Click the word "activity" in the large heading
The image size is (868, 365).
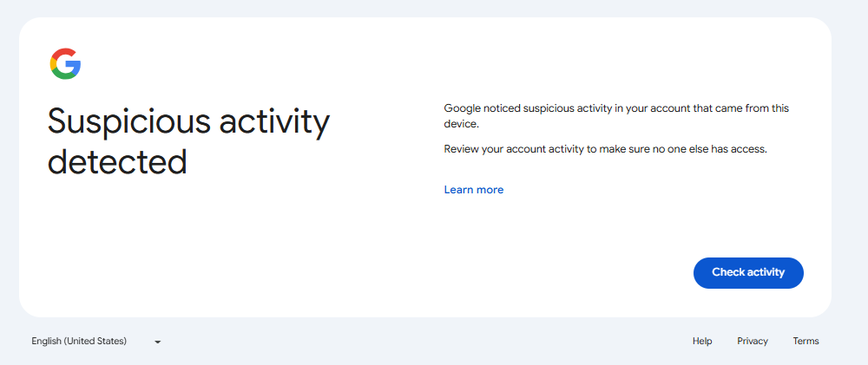point(274,123)
